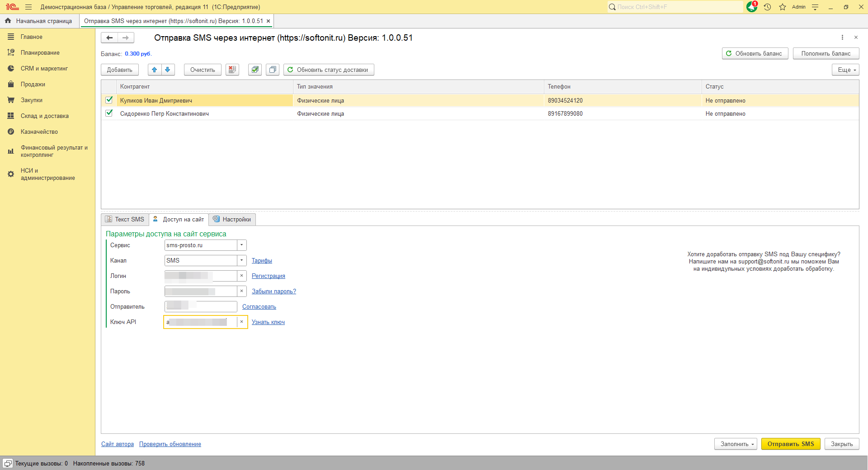
Task: Uncheck the Куликов Иван Дмитриевич checkbox
Action: tap(109, 100)
